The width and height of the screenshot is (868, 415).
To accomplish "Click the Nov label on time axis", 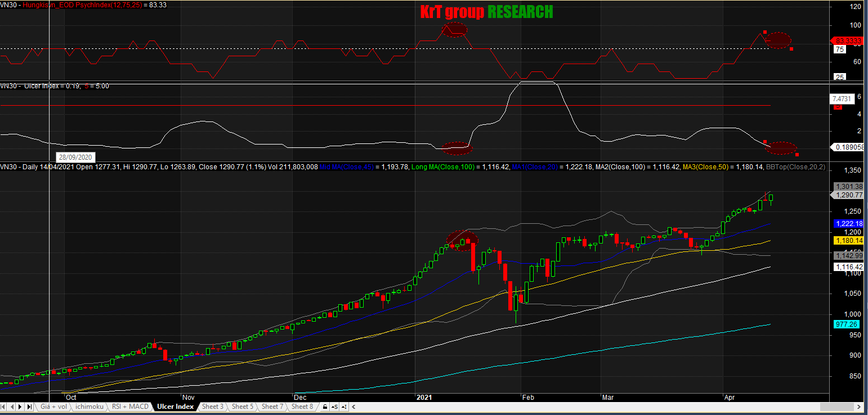I will [188, 397].
